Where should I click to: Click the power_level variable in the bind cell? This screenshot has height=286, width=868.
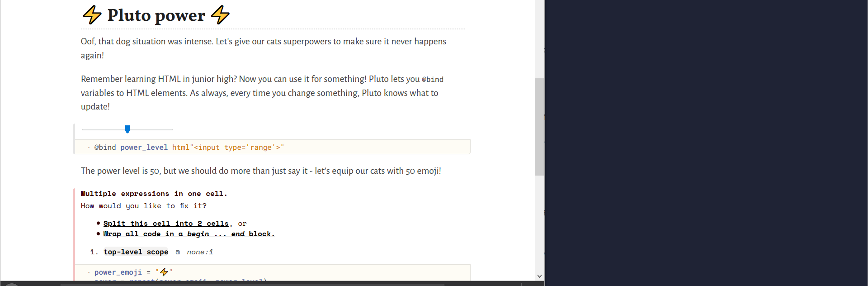[144, 148]
